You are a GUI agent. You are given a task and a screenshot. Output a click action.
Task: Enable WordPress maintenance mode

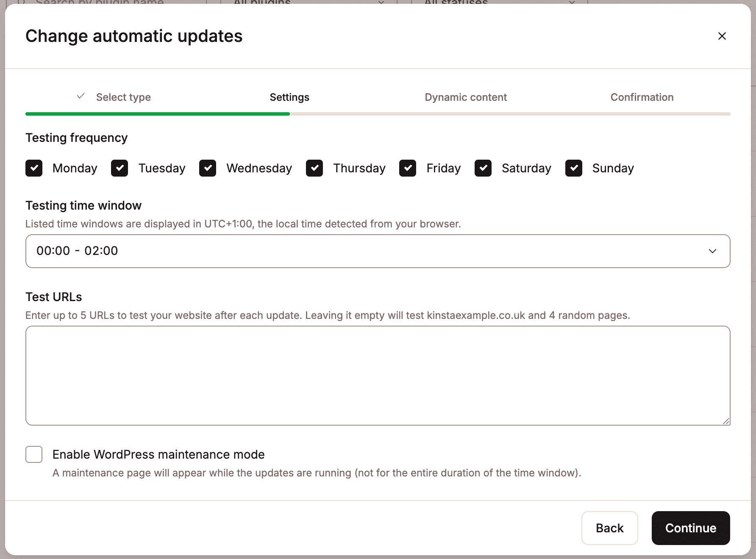pos(34,454)
